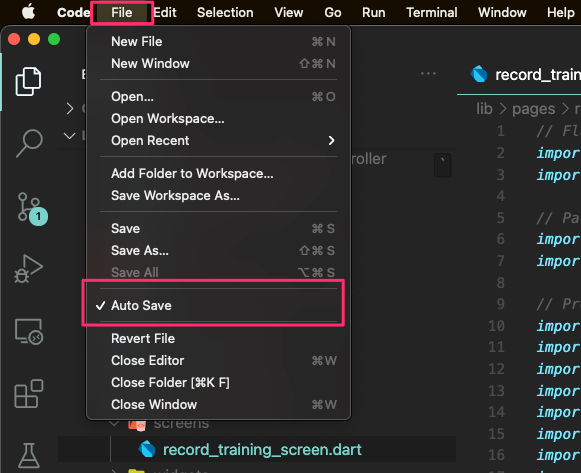
Task: Click the Apple menu icon
Action: point(28,12)
